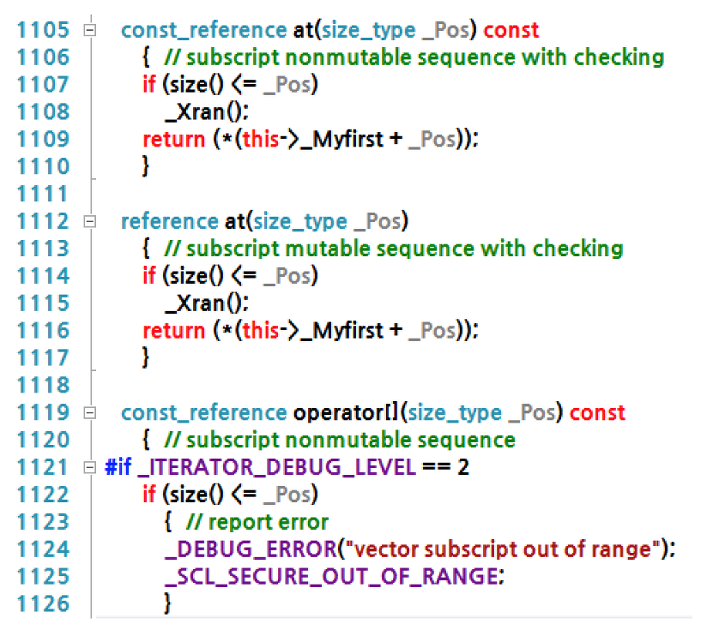Select line number 1116 in the gutter
Screen dimensions: 707x636
click(x=43, y=331)
